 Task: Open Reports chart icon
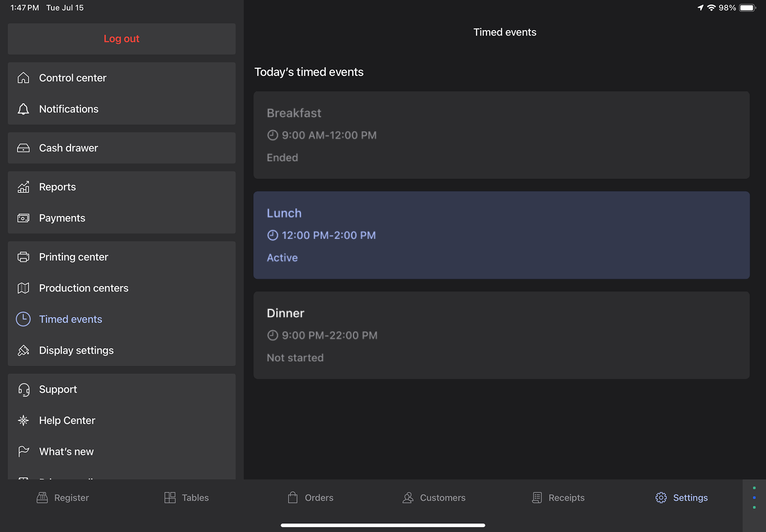[24, 187]
